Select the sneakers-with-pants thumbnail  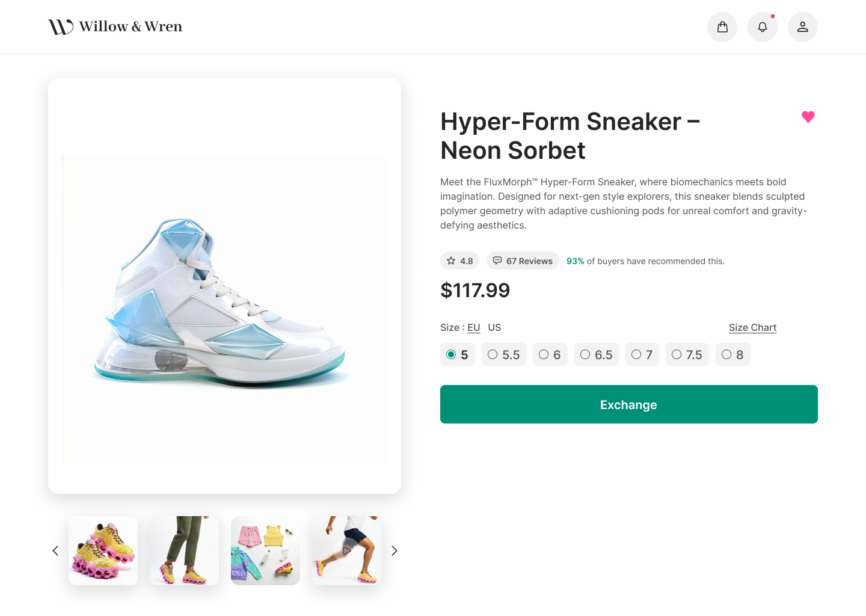pos(185,550)
